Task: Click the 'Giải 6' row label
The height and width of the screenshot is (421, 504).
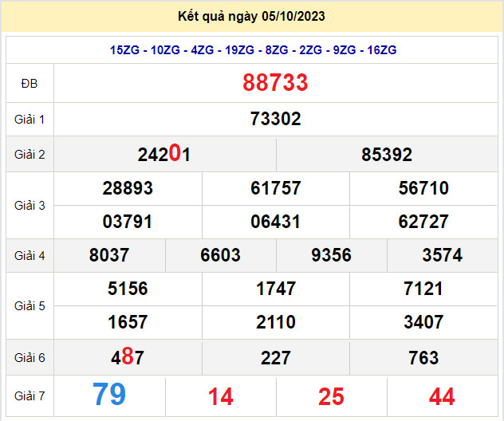Action: coord(30,358)
